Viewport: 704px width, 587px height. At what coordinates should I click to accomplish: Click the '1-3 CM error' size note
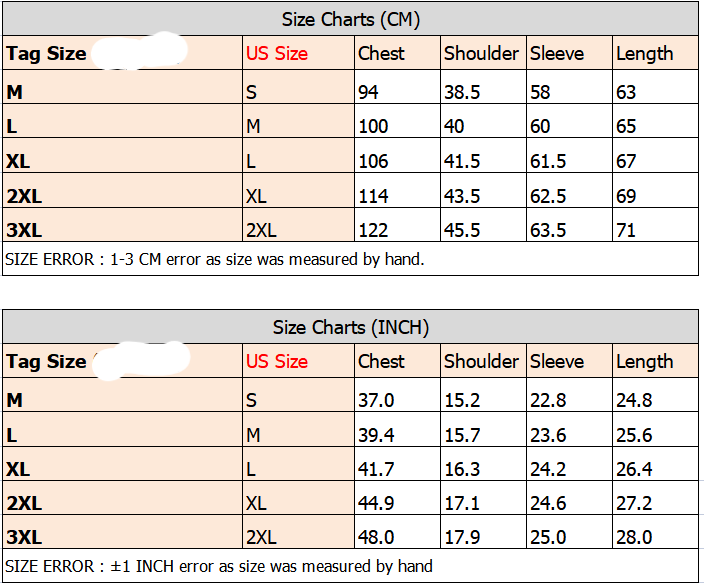(x=215, y=259)
